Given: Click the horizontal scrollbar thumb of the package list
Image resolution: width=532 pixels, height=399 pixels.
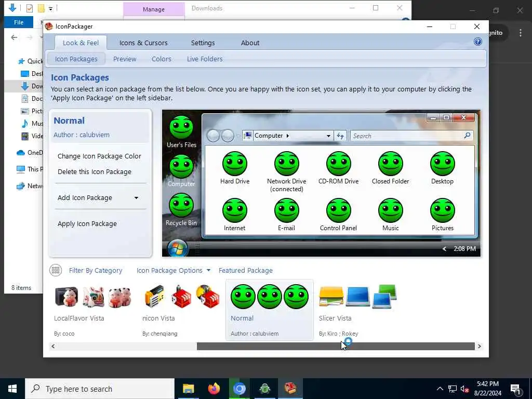Looking at the screenshot, I should coord(336,346).
